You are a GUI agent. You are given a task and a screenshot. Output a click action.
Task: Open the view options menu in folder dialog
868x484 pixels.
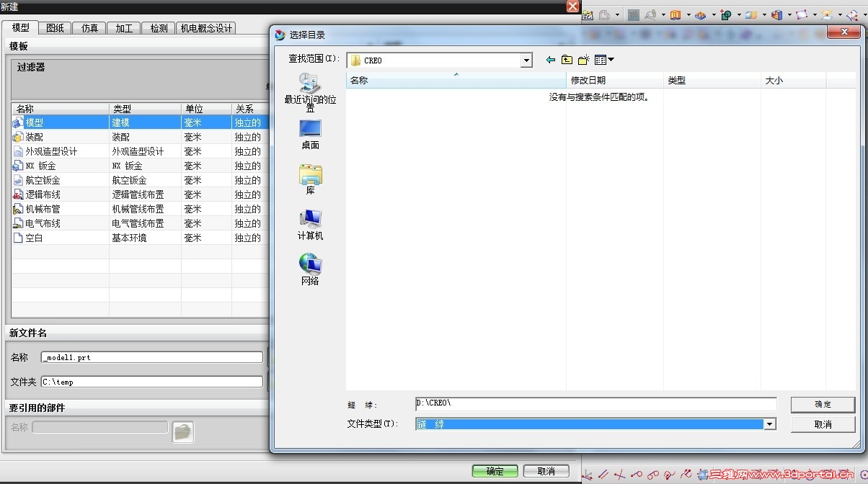(605, 60)
